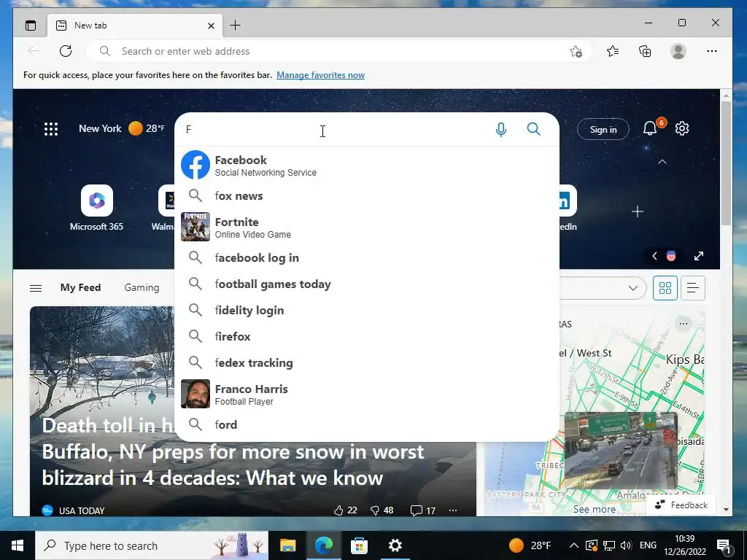Open the Favorites list icon
Image resolution: width=747 pixels, height=560 pixels.
613,51
